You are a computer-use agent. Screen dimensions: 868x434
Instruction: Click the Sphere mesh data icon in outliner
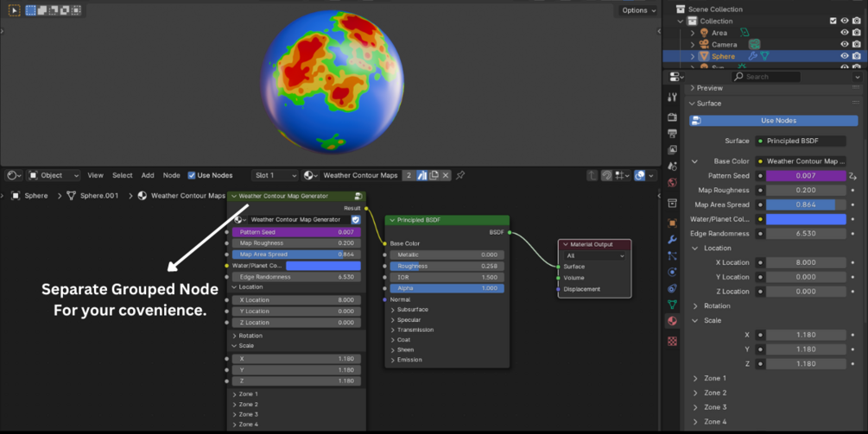point(764,56)
